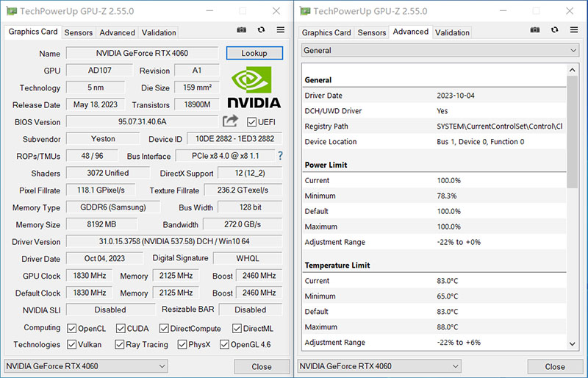Screen dimensions: 588x378
Task: Open GPU selector dropdown in Advanced window
Action: point(379,366)
